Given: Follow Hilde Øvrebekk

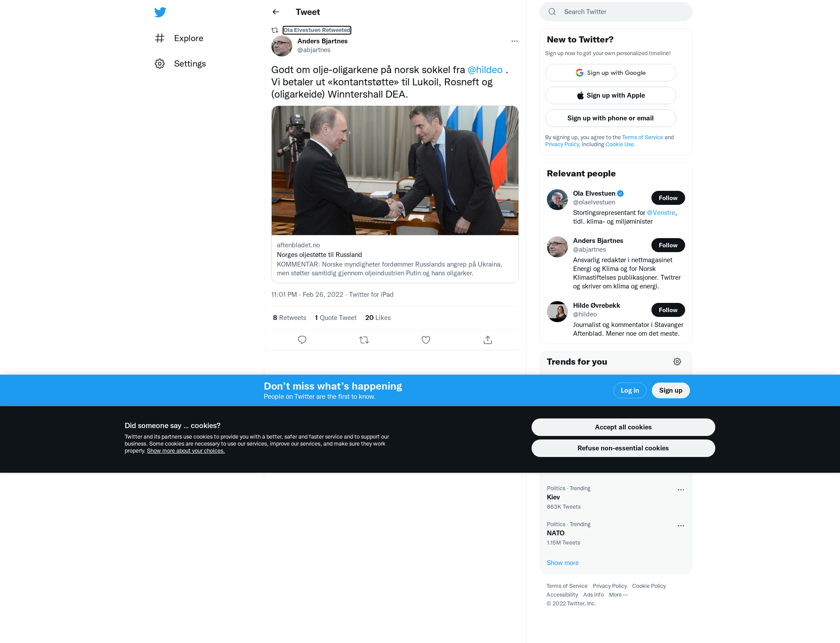Looking at the screenshot, I should (x=668, y=310).
